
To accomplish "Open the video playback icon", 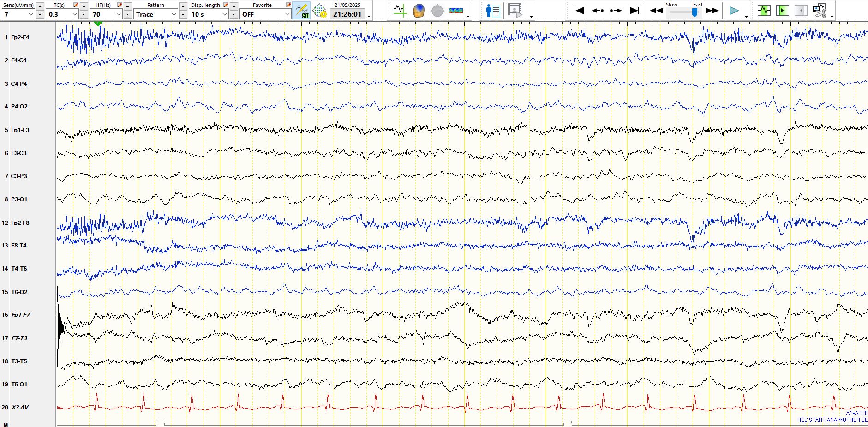I will [515, 11].
